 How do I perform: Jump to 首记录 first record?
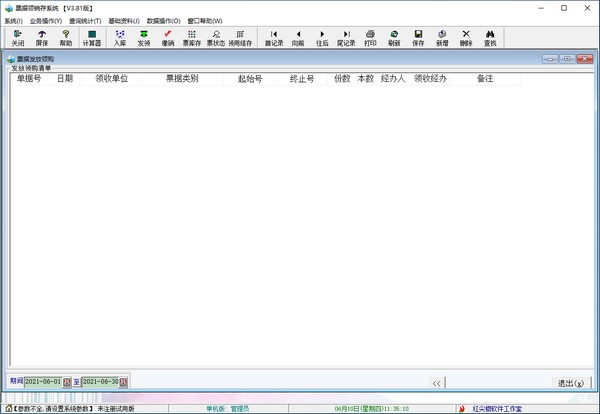[274, 38]
